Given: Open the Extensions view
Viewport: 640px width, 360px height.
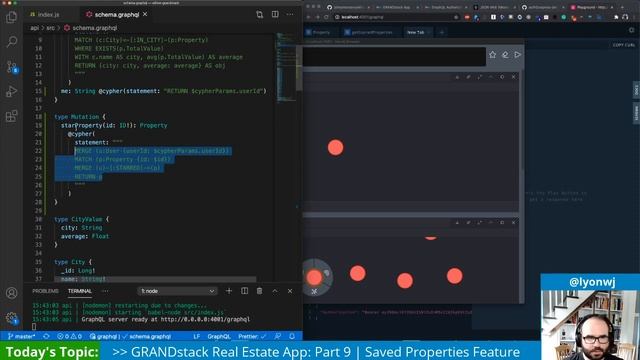Looking at the screenshot, I should (x=11, y=116).
